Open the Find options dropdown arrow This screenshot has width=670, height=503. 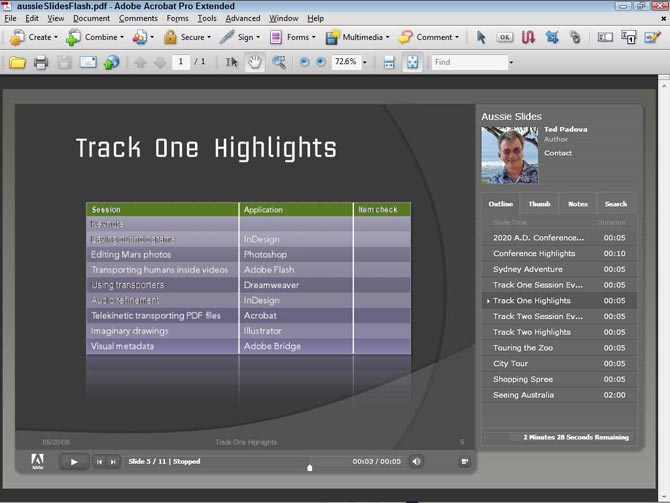511,62
